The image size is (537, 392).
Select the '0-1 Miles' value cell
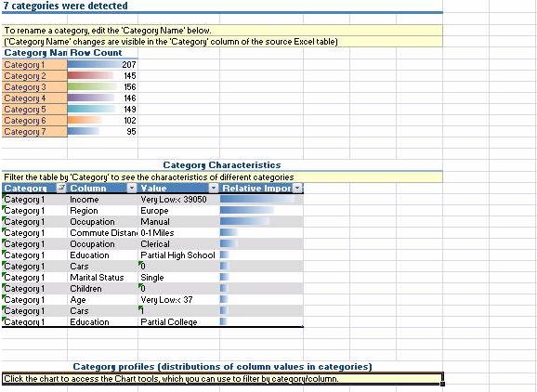click(x=178, y=233)
